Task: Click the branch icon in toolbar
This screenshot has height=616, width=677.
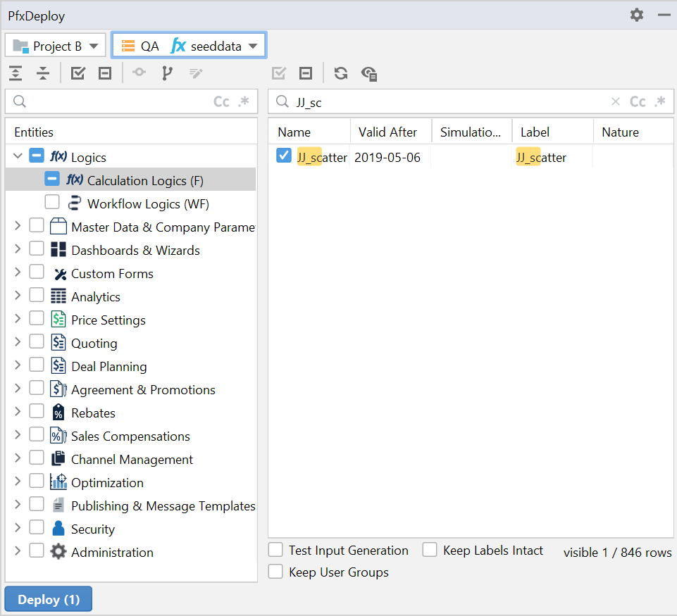Action: click(167, 73)
